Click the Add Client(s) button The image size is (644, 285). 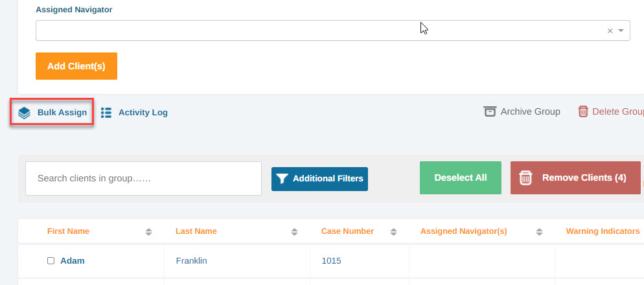(x=76, y=66)
